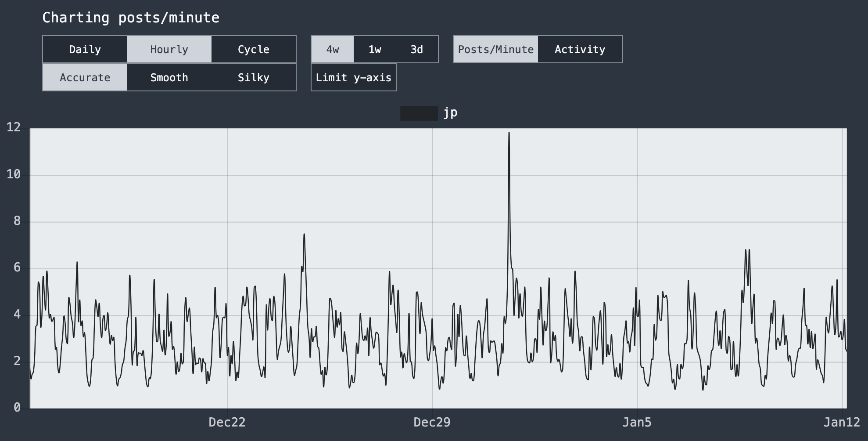This screenshot has height=441, width=868.
Task: Show the Posts/Minute metric
Action: (x=495, y=50)
